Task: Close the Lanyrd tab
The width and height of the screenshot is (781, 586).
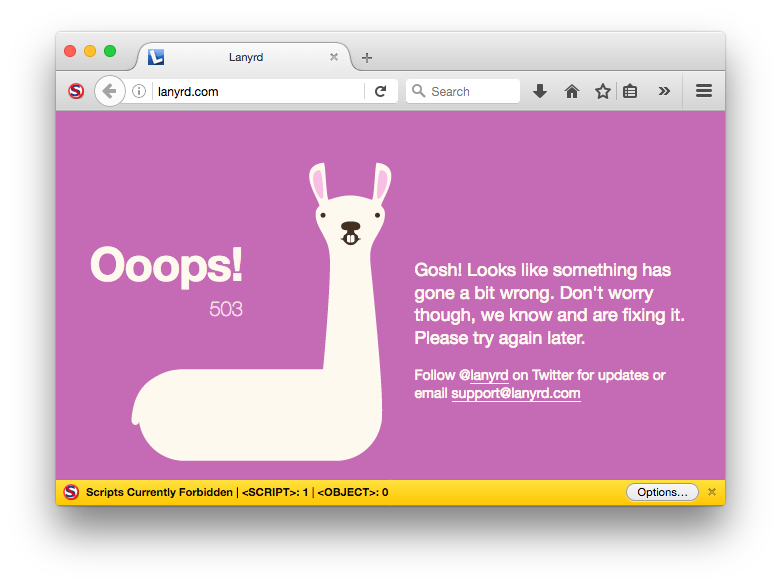Action: point(334,57)
